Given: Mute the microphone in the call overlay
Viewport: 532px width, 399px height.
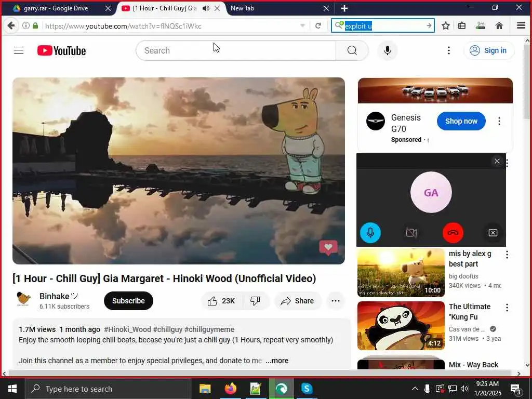Looking at the screenshot, I should click(x=370, y=233).
